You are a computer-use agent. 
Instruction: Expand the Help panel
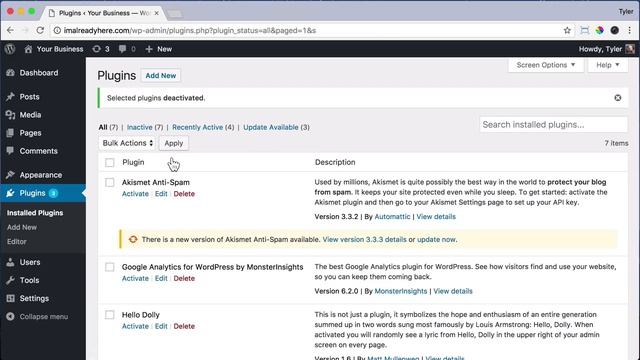pyautogui.click(x=608, y=65)
